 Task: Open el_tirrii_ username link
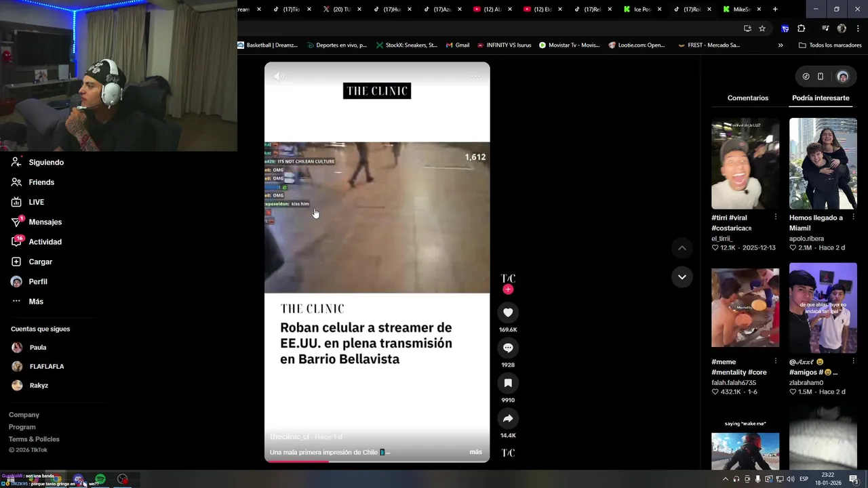(x=722, y=239)
